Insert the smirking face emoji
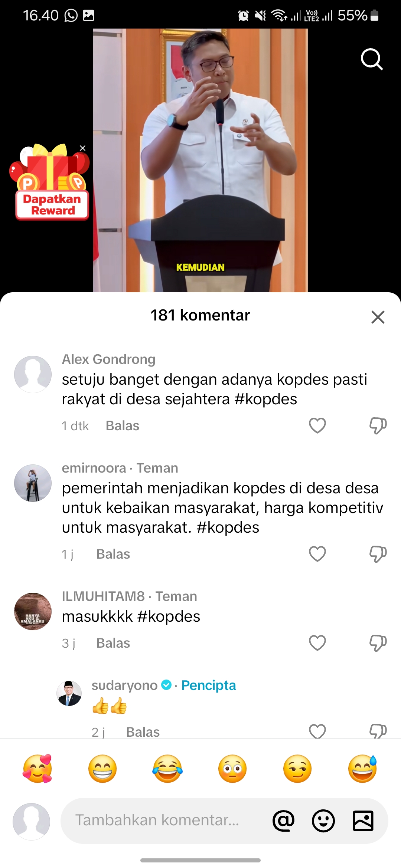401x868 pixels. pyautogui.click(x=297, y=769)
